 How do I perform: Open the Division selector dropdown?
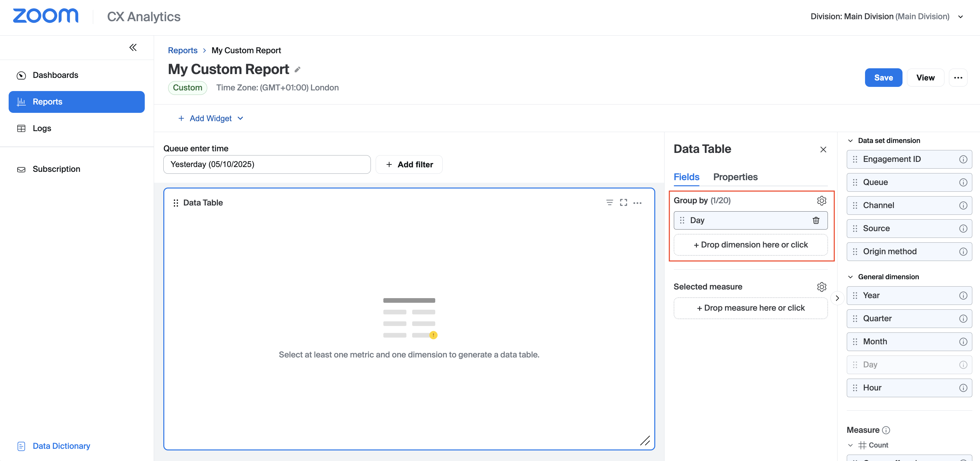tap(960, 17)
